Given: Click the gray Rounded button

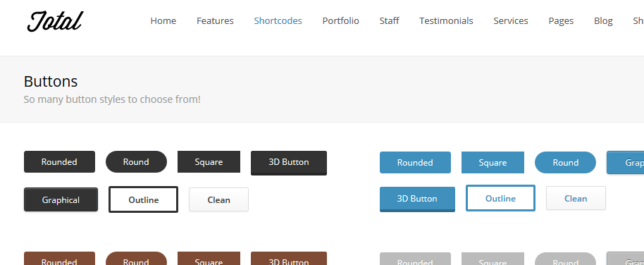Looking at the screenshot, I should (x=415, y=259).
